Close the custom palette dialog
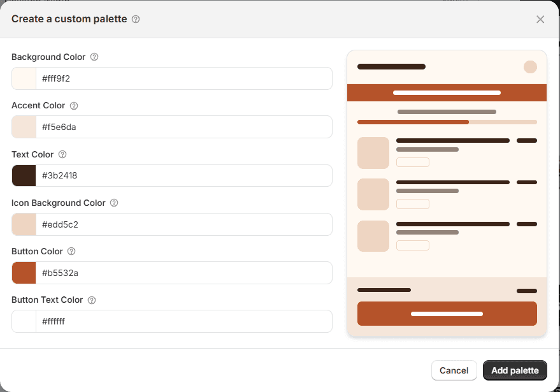The image size is (560, 392). tap(540, 19)
